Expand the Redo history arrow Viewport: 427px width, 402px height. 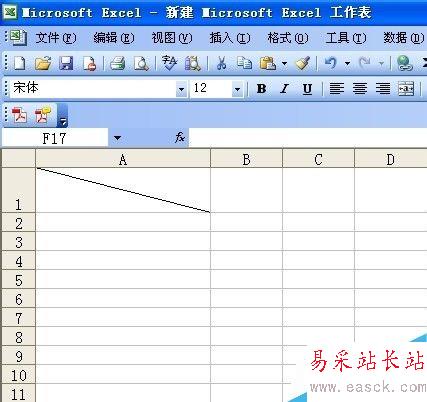click(x=381, y=63)
